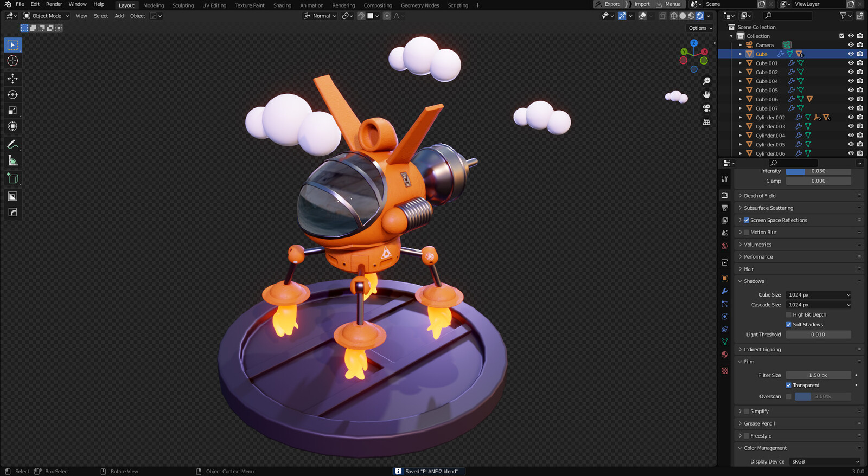Disable rendering for Cylinder.002

[x=860, y=117]
